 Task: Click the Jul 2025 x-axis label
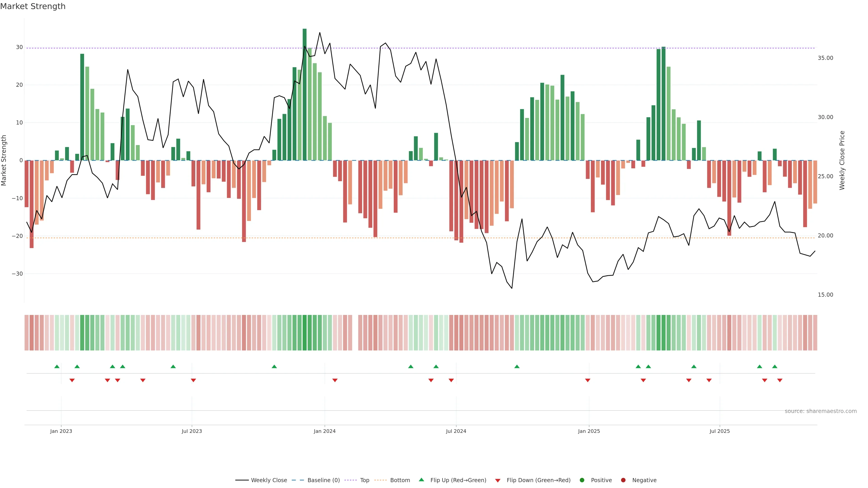pos(719,432)
